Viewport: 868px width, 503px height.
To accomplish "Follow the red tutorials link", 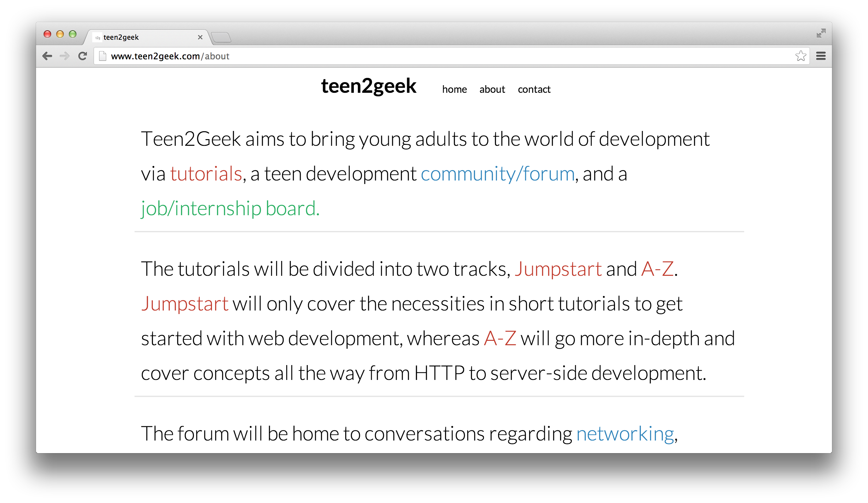I will point(206,174).
